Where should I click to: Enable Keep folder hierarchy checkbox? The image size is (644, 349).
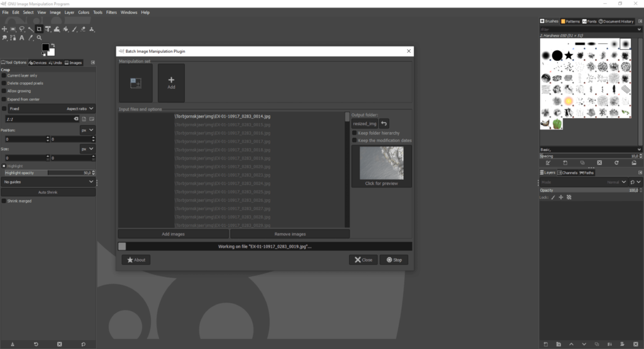355,133
